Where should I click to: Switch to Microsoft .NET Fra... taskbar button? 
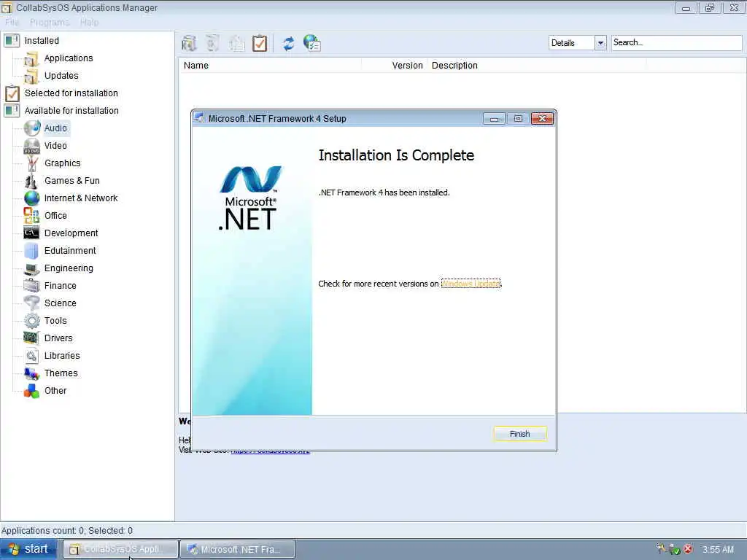pos(238,549)
